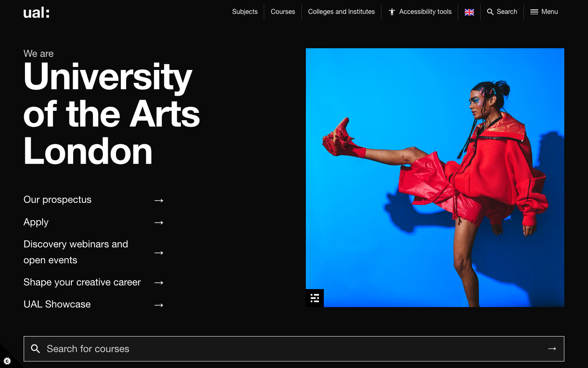Click the arrow next to Our prospectus
Image resolution: width=588 pixels, height=368 pixels.
(x=159, y=200)
